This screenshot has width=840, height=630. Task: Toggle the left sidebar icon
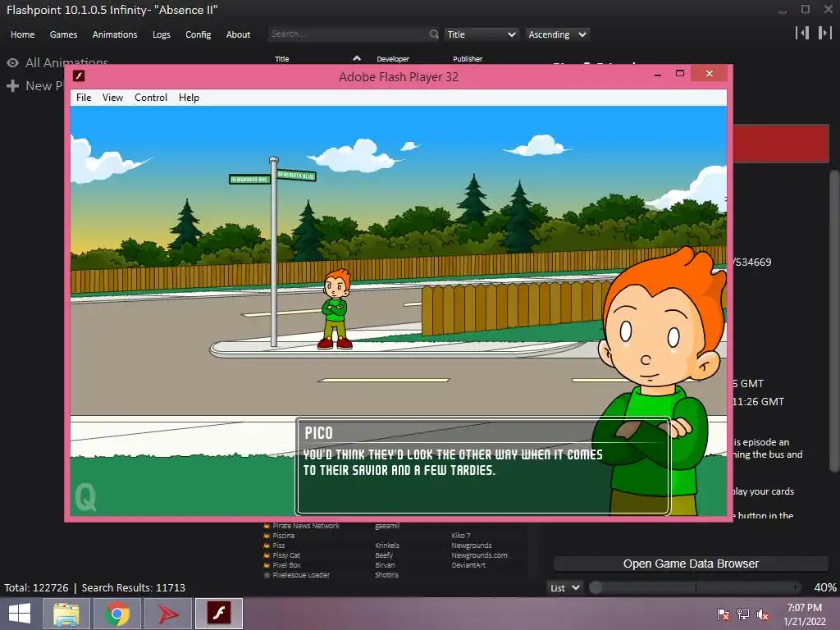(x=802, y=33)
